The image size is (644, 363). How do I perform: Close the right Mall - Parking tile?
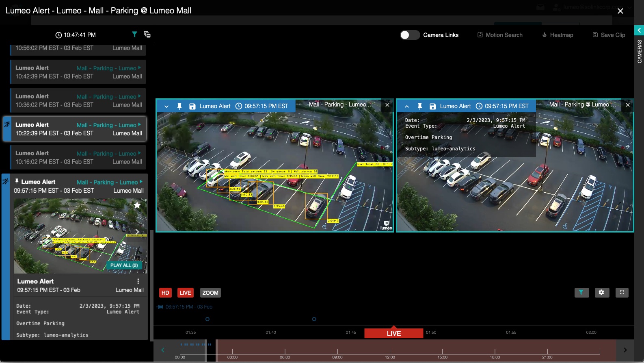click(x=628, y=105)
